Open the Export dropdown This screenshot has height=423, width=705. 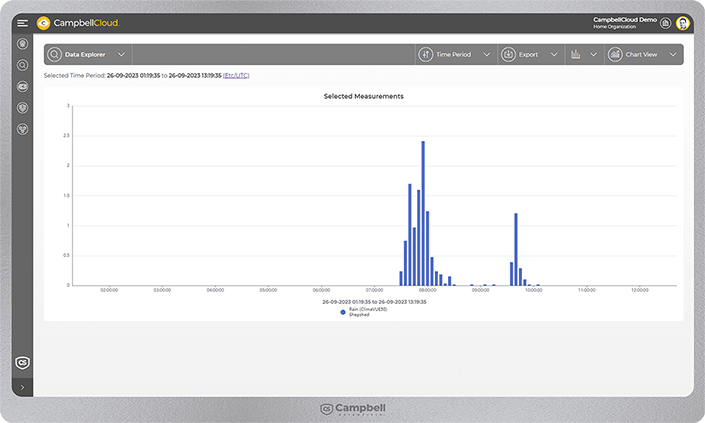pyautogui.click(x=529, y=55)
